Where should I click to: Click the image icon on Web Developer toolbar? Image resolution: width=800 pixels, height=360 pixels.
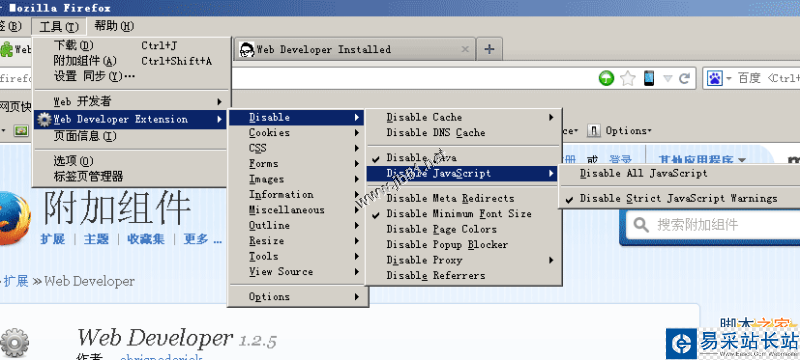pos(21,131)
